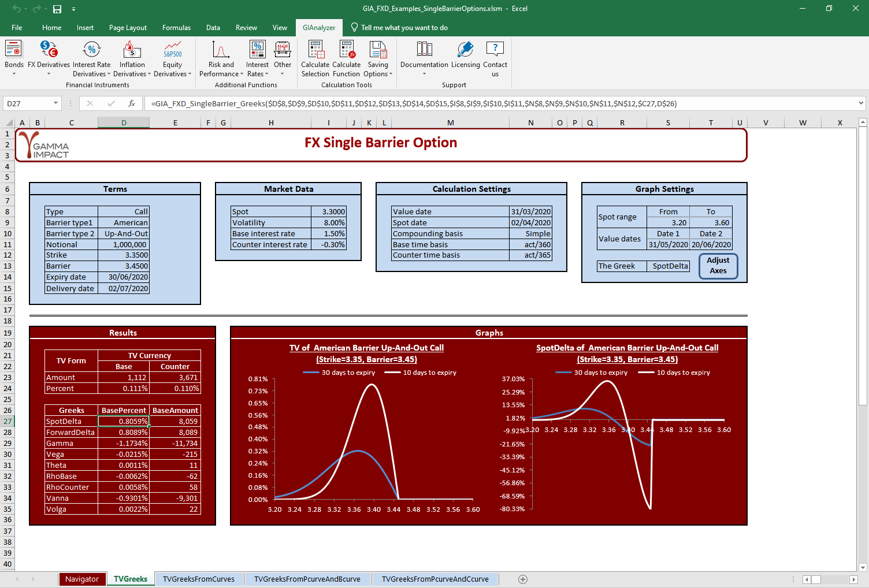
Task: Open the FX Derivatives ribbon menu
Action: (x=49, y=58)
